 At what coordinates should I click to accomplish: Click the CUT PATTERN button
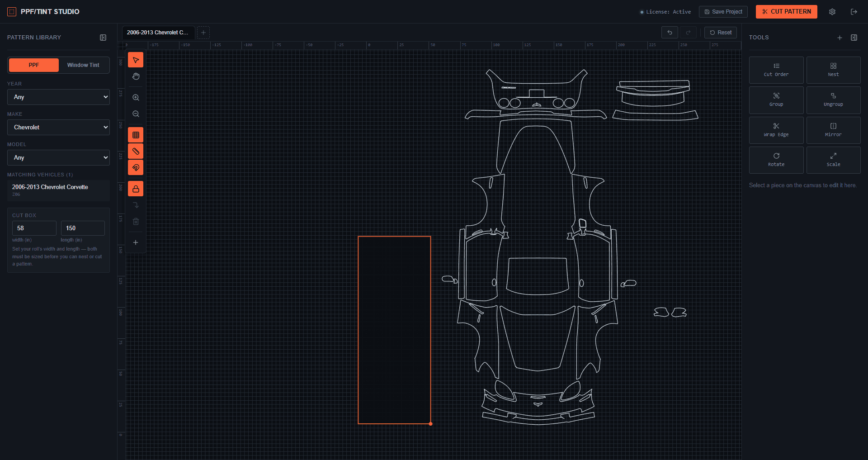pos(786,12)
